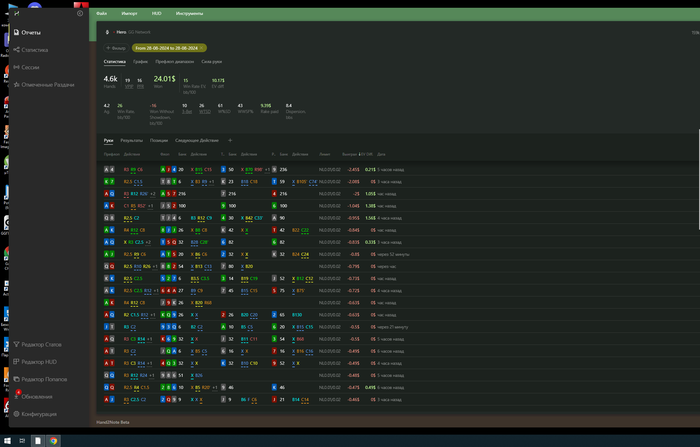Sort by Дата column header
The image size is (700, 447).
381,154
